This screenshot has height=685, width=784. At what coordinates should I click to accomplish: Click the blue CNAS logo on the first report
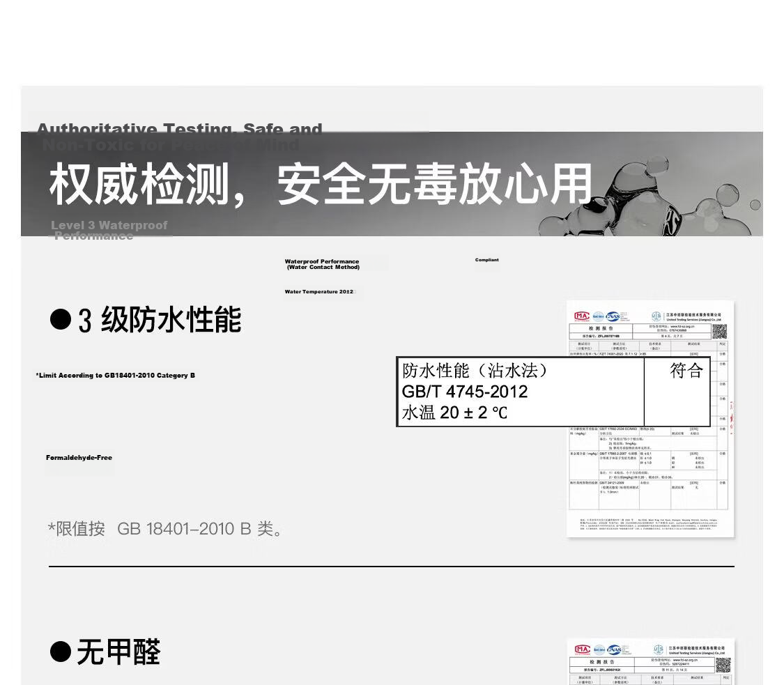click(x=613, y=316)
